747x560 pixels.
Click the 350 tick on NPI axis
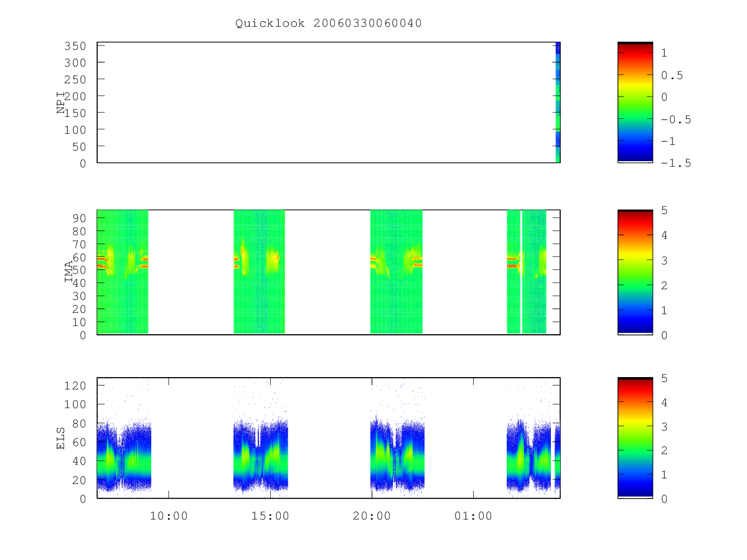tap(76, 46)
